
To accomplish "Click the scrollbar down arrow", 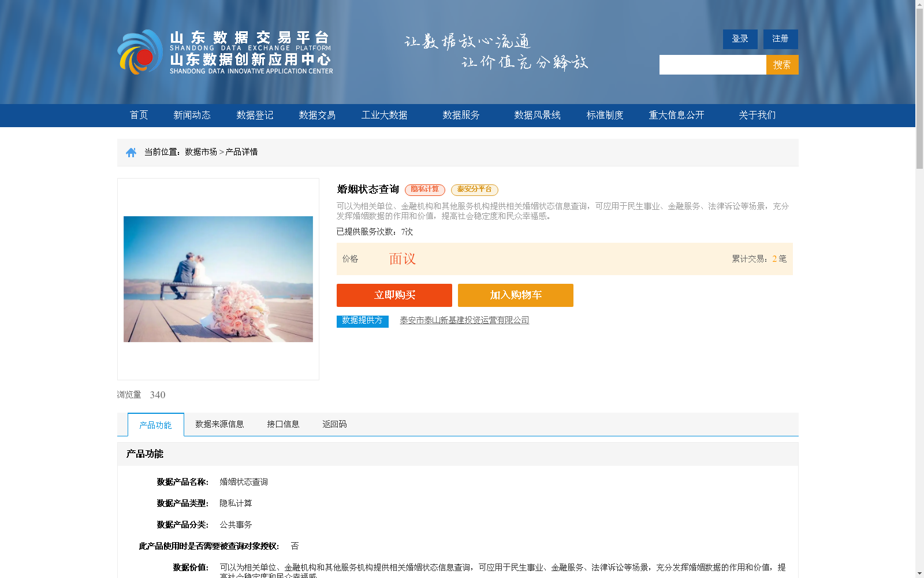I will pyautogui.click(x=919, y=573).
